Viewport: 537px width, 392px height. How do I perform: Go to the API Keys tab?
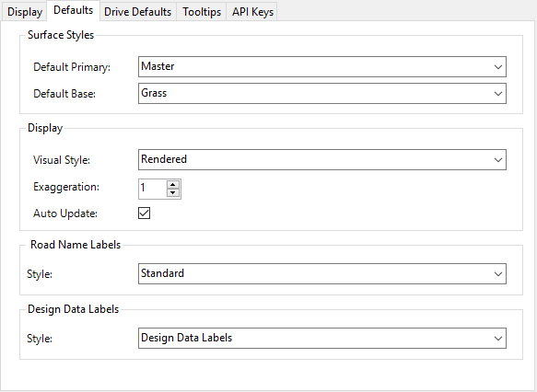coord(252,12)
